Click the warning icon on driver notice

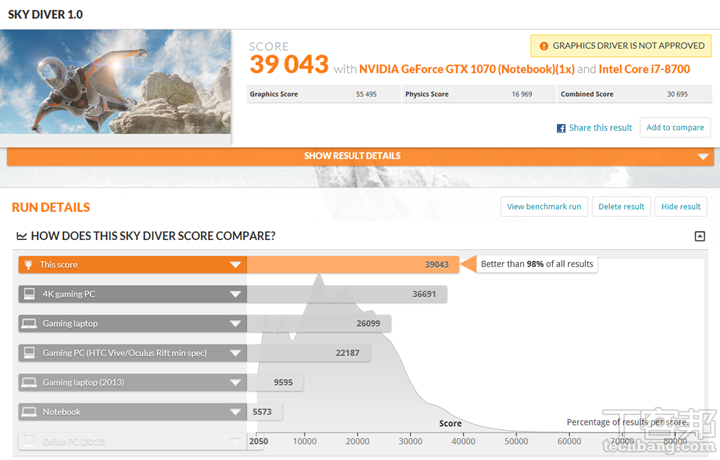543,46
